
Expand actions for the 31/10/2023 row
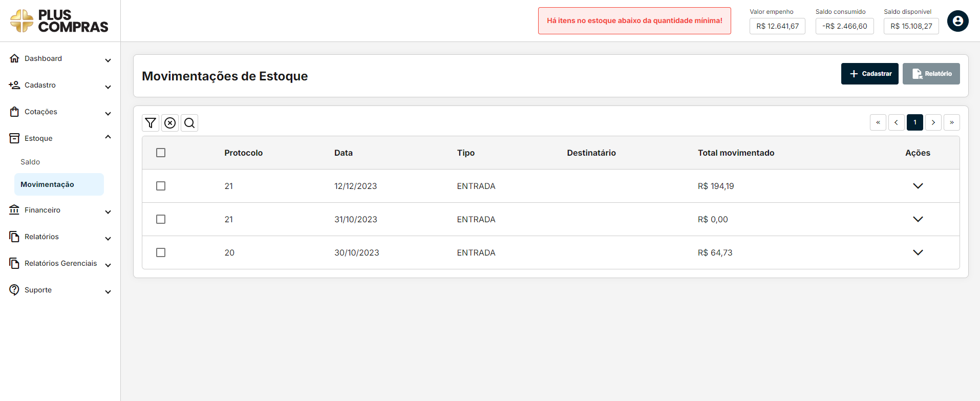[x=918, y=219]
